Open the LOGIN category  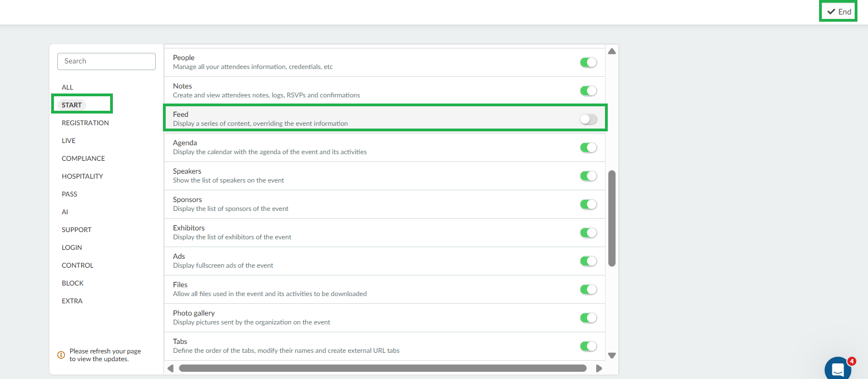72,248
